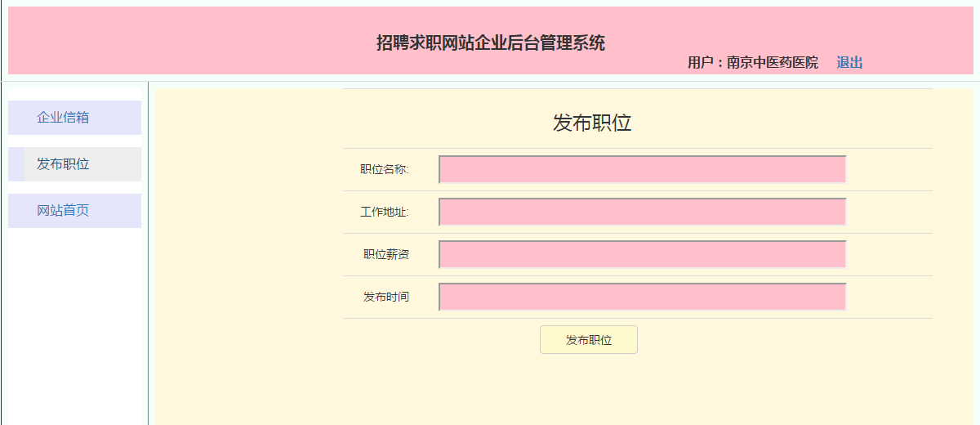
Task: Click the 工作地址 field label
Action: (385, 212)
